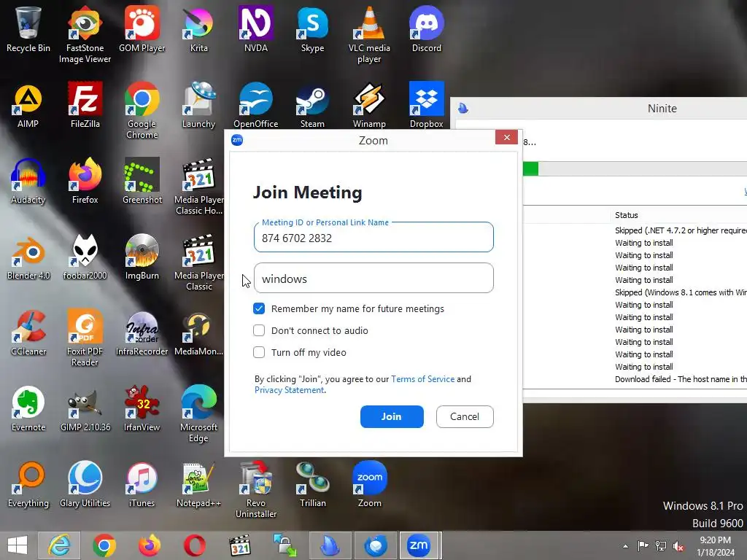Switch to Ninite taskbar button
Screen dimensions: 747x560
click(330, 545)
